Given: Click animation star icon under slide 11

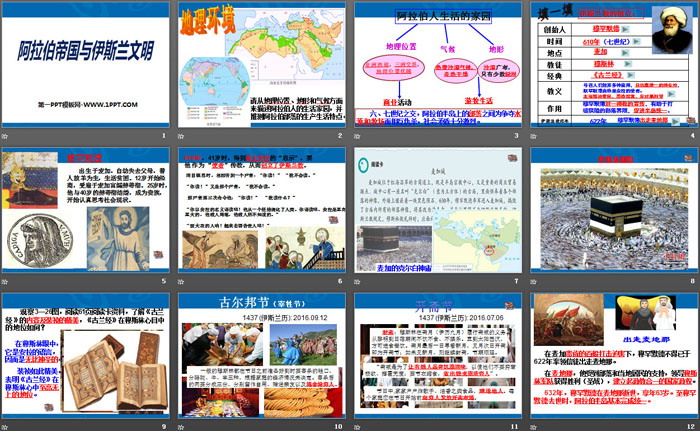Looking at the screenshot, I should tap(357, 427).
